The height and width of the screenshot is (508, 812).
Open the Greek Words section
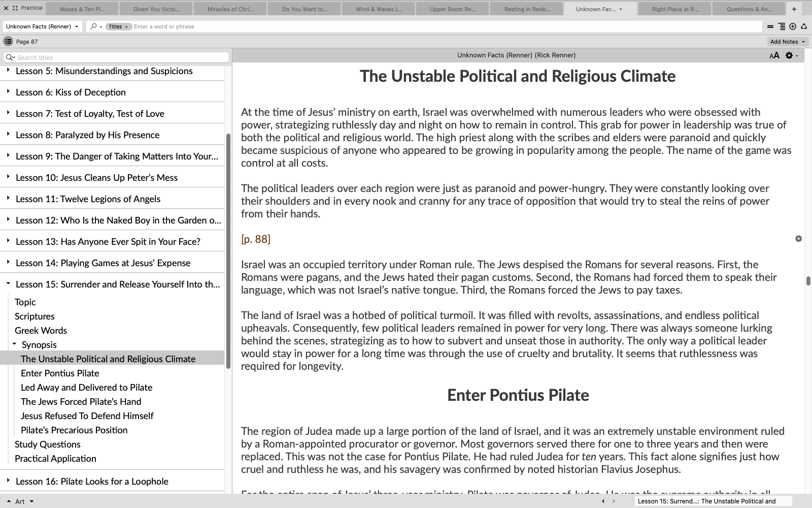pyautogui.click(x=41, y=331)
